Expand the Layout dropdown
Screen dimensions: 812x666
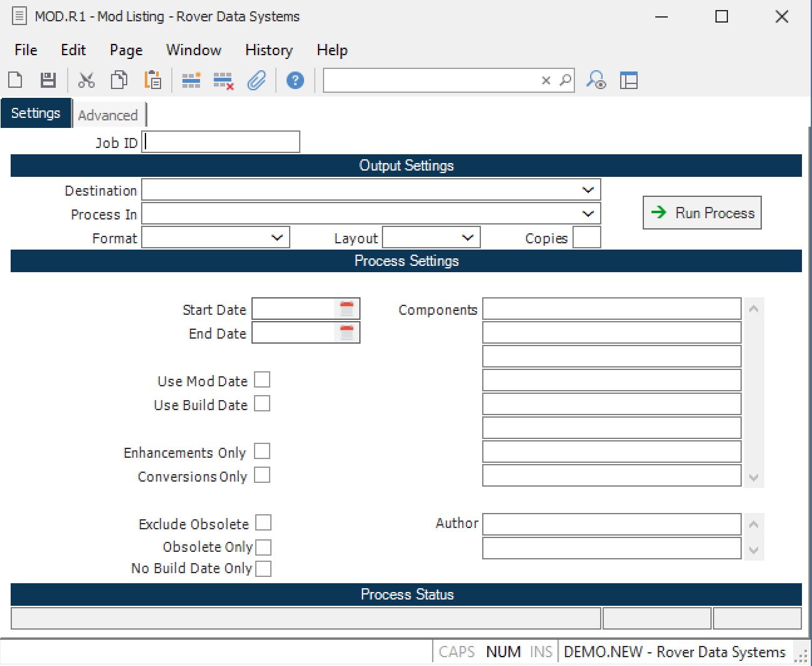coord(467,238)
